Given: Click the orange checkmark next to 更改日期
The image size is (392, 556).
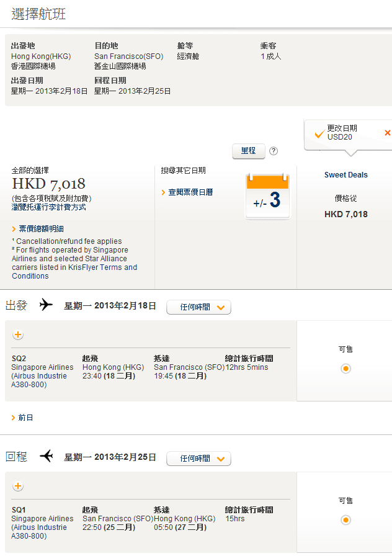Looking at the screenshot, I should click(x=319, y=133).
